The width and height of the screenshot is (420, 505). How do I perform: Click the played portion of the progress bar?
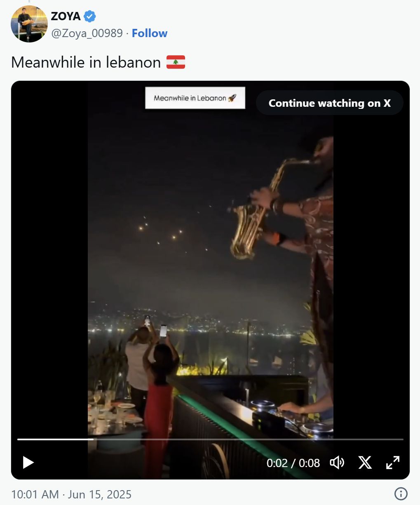click(x=55, y=439)
